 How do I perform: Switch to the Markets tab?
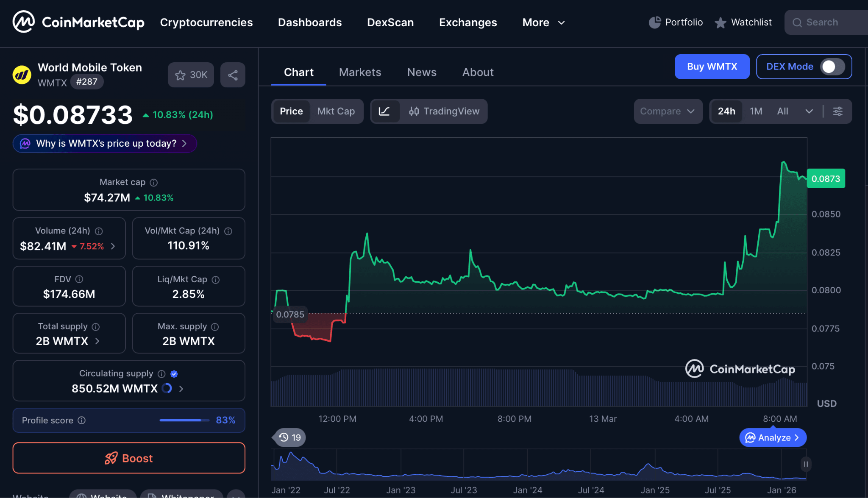(360, 72)
